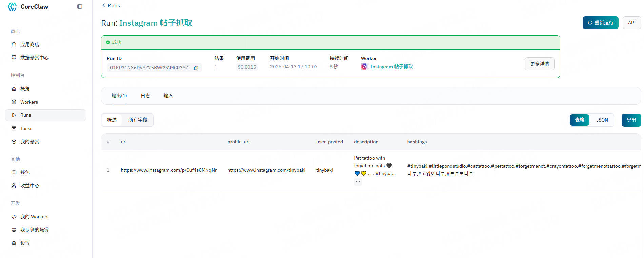Expand 更多详情 for this run

click(x=539, y=64)
